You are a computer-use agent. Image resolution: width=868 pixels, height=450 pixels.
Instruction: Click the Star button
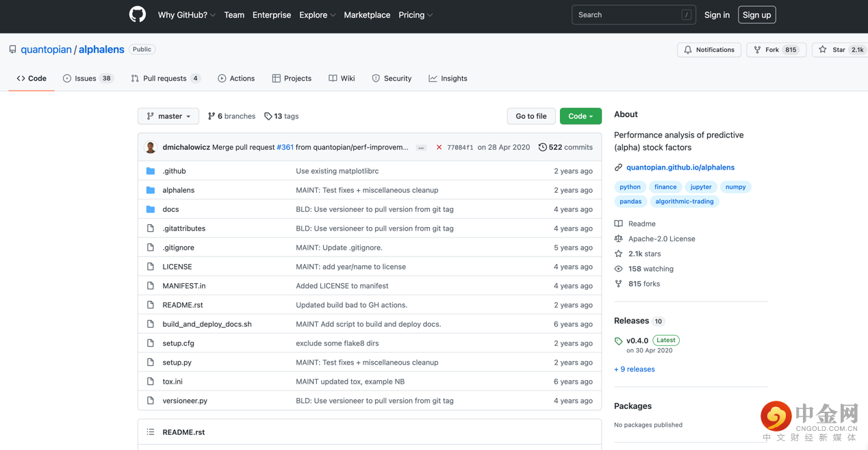click(840, 50)
